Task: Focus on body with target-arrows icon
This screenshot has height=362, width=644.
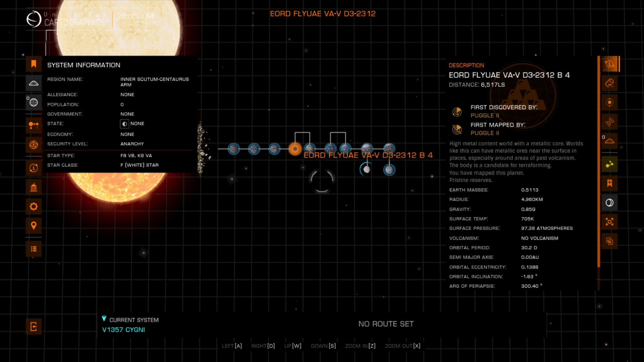Action: (609, 222)
